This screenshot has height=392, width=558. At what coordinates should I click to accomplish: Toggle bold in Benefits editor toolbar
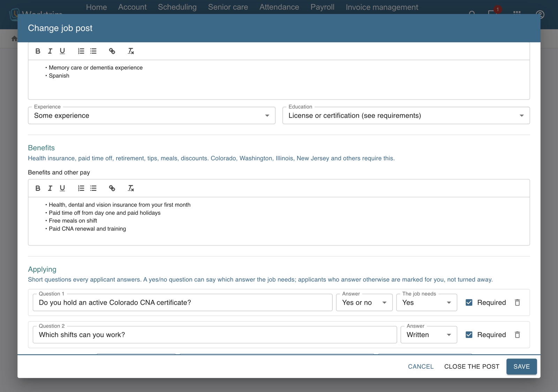pyautogui.click(x=38, y=188)
